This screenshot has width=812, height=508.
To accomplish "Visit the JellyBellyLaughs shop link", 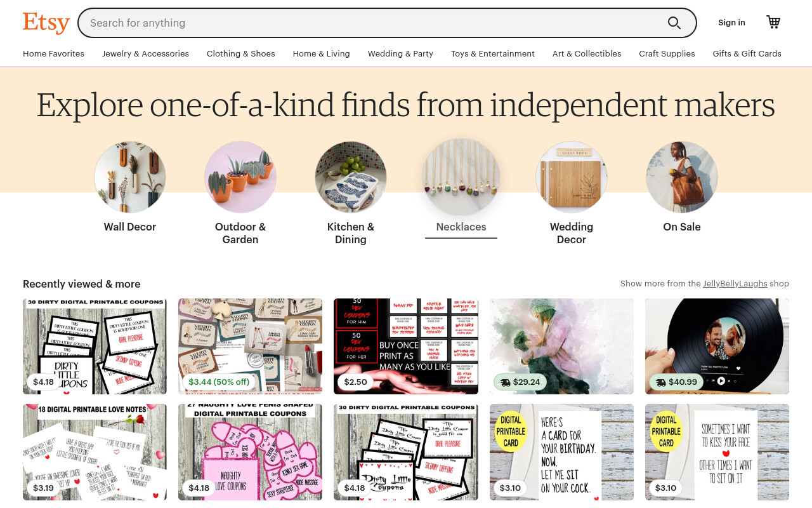I will click(x=735, y=284).
